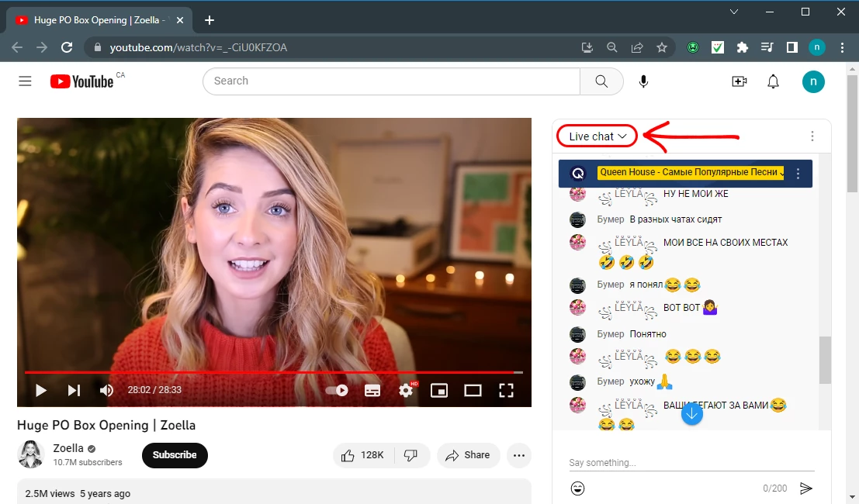Click the Say something chat input
The image size is (859, 504).
click(x=691, y=463)
